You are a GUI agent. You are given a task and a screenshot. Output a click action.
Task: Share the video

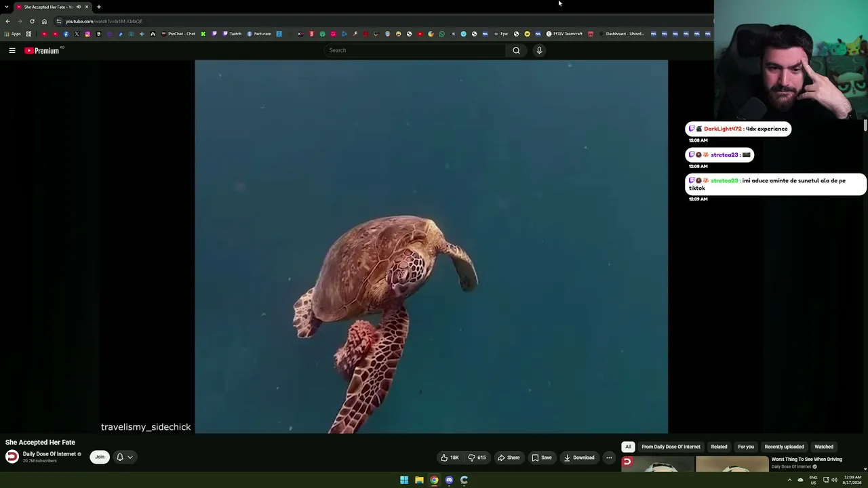point(509,457)
